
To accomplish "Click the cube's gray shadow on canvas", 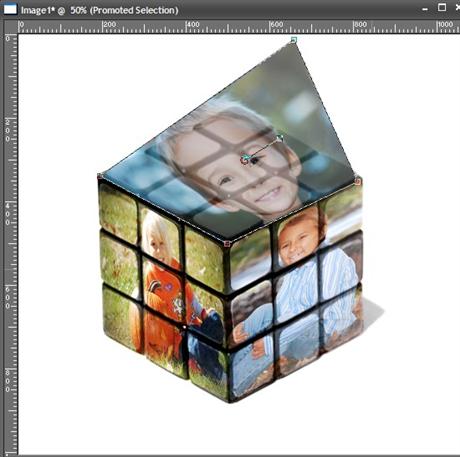I will point(372,313).
